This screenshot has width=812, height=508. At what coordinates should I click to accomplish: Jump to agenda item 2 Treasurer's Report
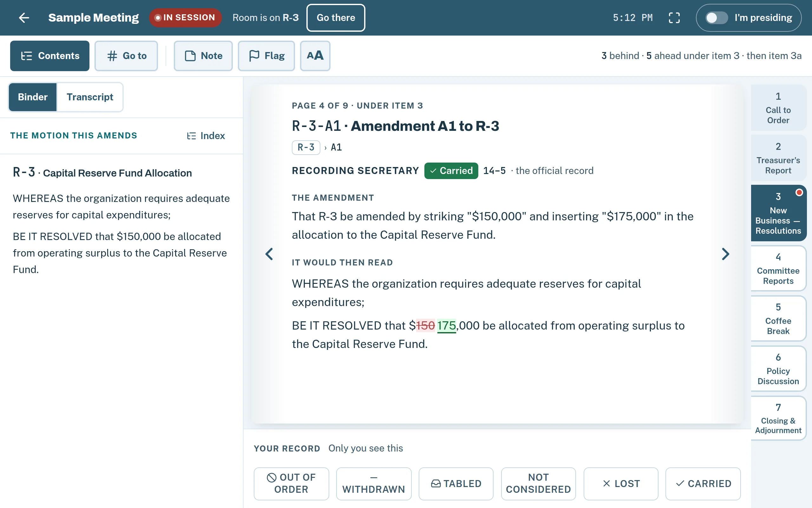778,158
